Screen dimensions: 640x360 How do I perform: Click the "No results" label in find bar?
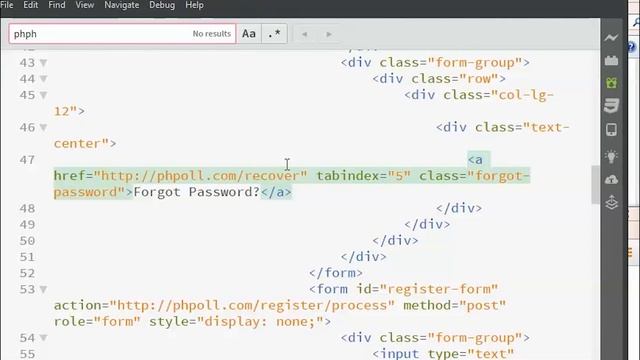point(211,34)
